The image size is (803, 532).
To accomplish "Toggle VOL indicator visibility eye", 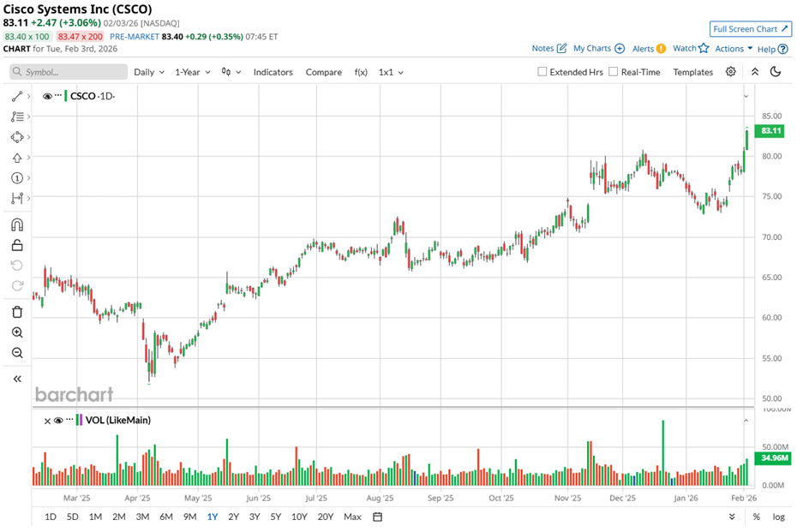I will pyautogui.click(x=58, y=421).
